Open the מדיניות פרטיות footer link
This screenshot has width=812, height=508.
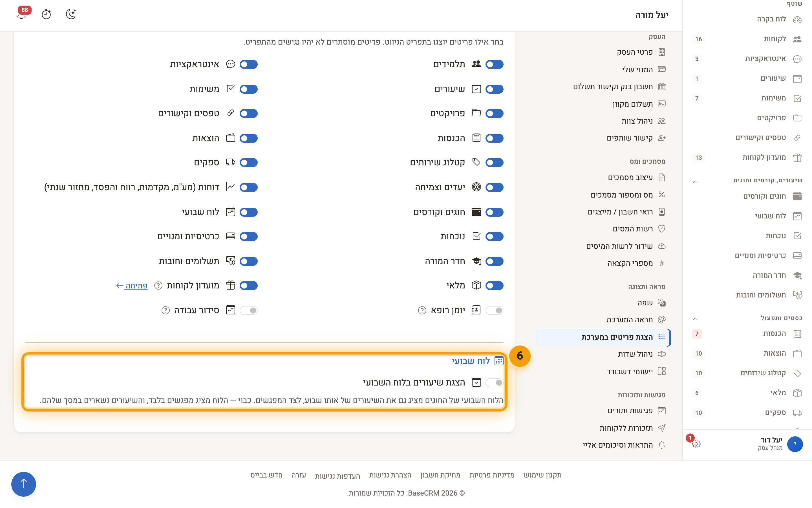point(491,475)
